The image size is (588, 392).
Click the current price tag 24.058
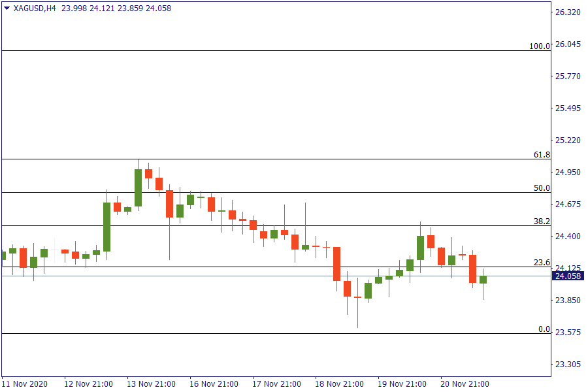(568, 276)
